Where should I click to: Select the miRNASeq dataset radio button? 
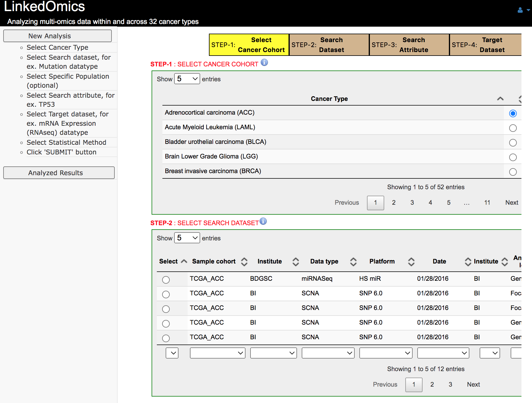tap(166, 280)
